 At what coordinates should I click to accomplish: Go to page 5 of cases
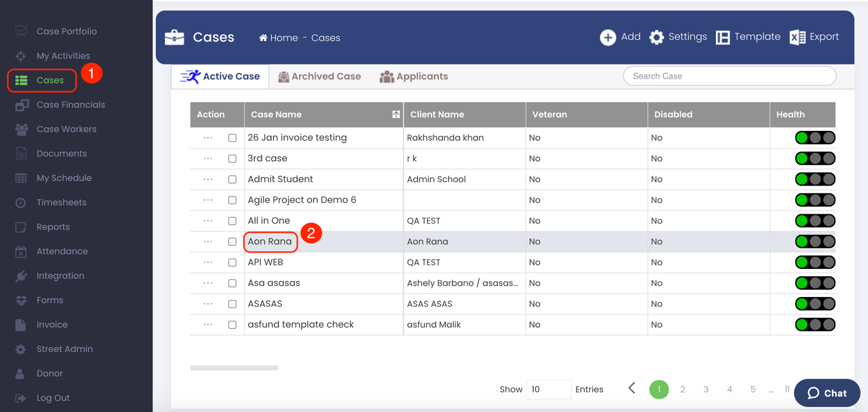click(x=753, y=389)
